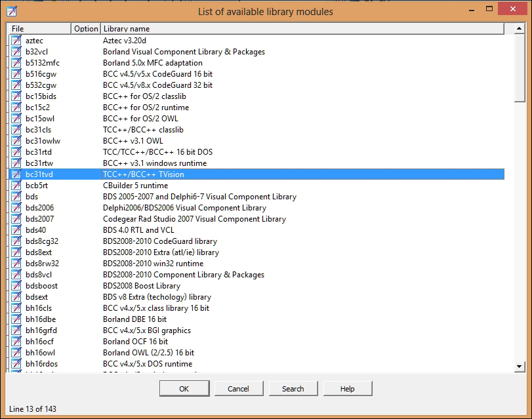The width and height of the screenshot is (532, 419).
Task: Open the Search function
Action: (293, 388)
